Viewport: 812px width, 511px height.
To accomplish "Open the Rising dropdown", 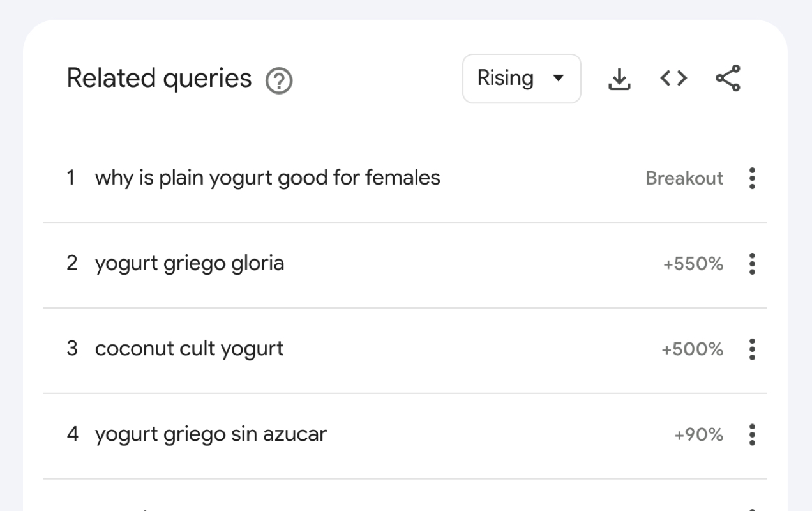I will coord(522,79).
